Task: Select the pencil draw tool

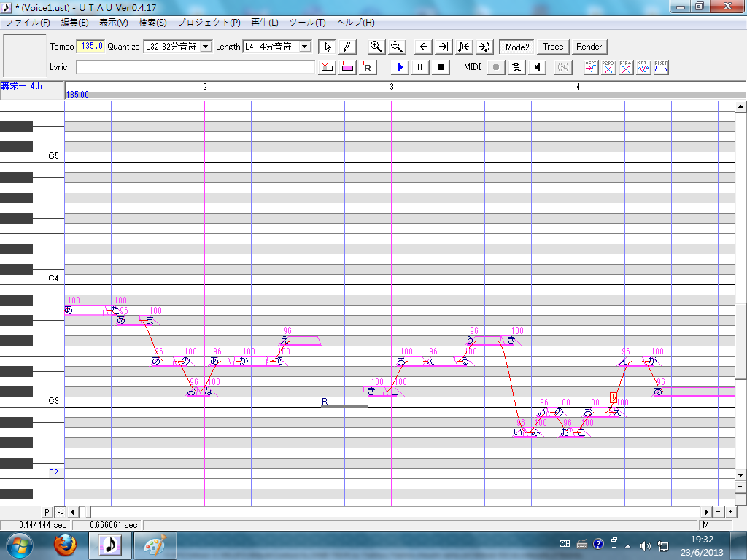Action: click(x=347, y=47)
